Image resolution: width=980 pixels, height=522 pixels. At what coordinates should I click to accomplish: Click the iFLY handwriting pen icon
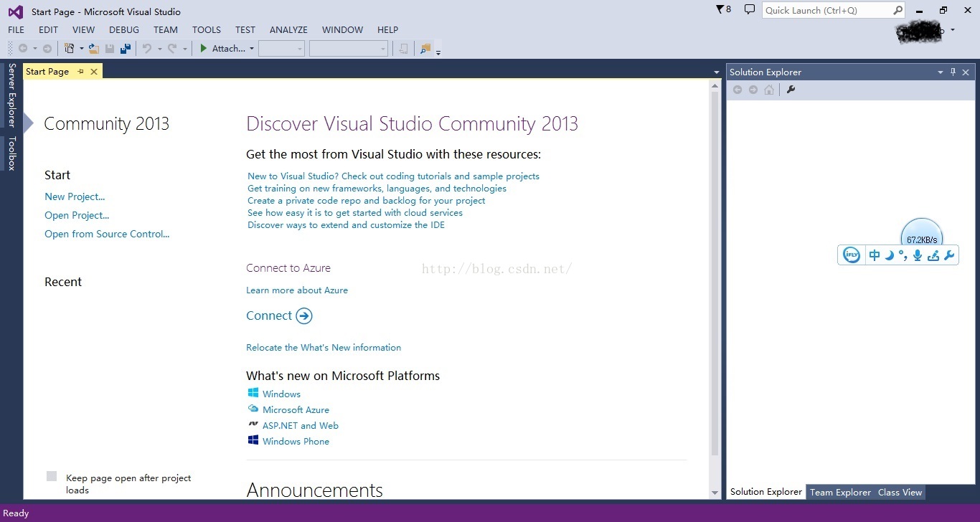tap(933, 255)
